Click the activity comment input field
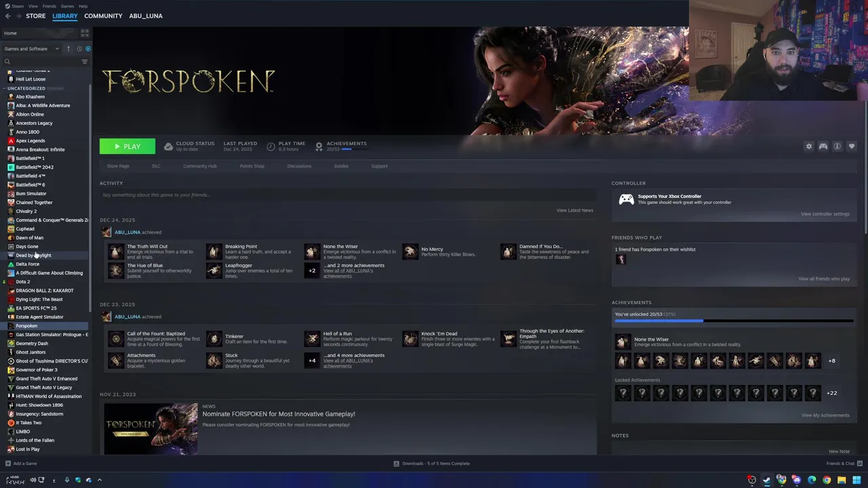868x488 pixels. 348,195
